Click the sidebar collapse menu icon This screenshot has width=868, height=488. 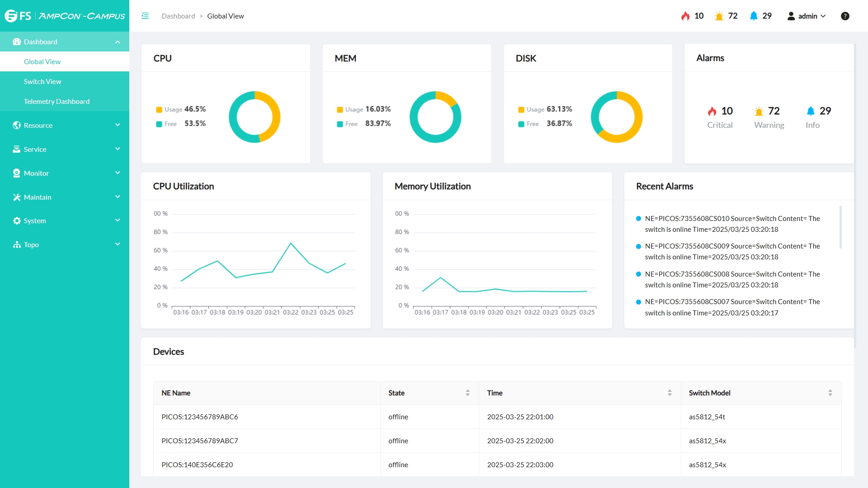tap(145, 16)
